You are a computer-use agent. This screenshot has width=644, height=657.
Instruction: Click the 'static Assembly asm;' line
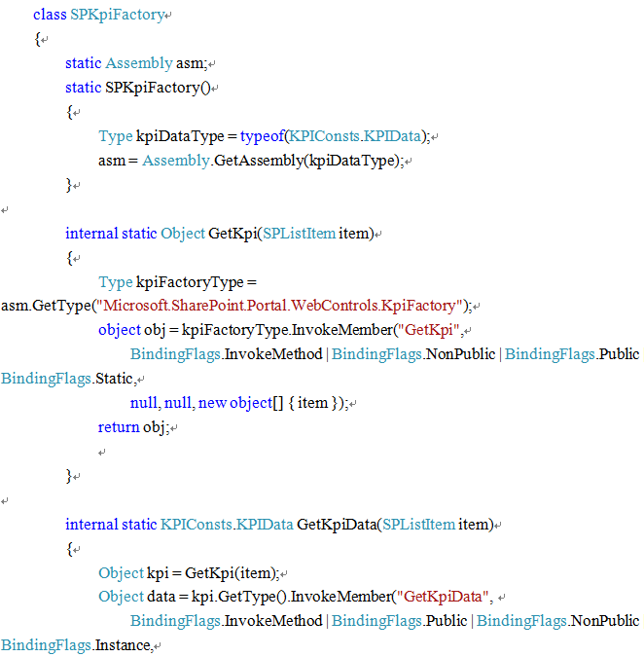pyautogui.click(x=136, y=63)
